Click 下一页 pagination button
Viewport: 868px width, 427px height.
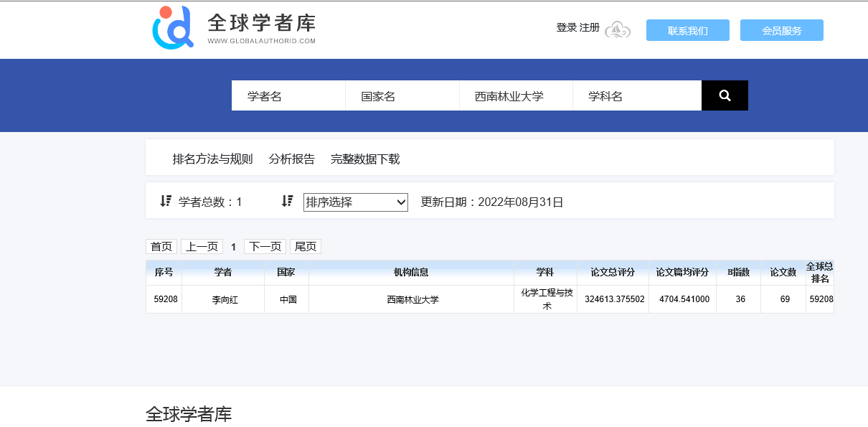tap(265, 246)
